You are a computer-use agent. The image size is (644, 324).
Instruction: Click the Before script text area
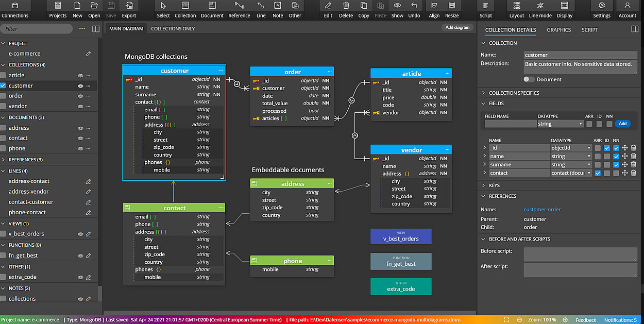(x=581, y=254)
